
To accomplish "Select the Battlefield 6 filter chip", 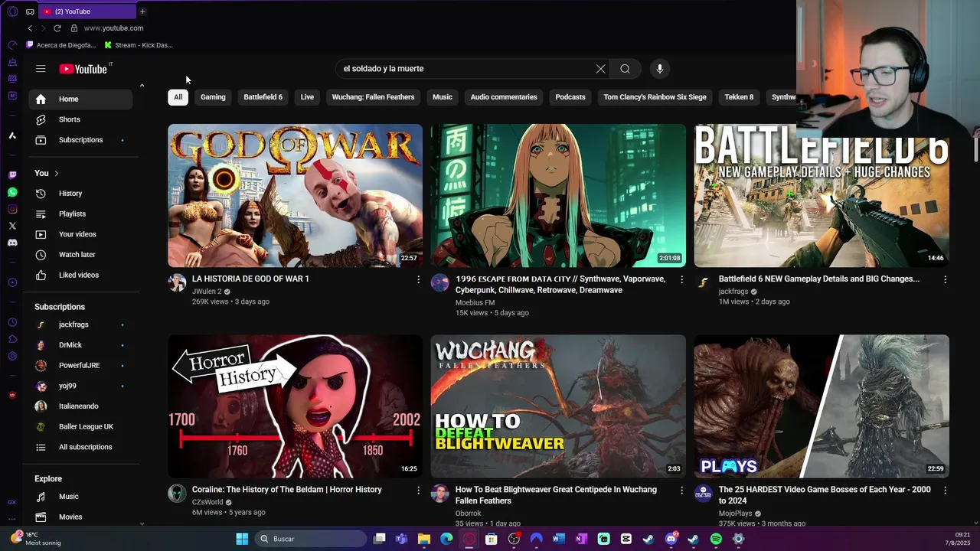I will 263,97.
